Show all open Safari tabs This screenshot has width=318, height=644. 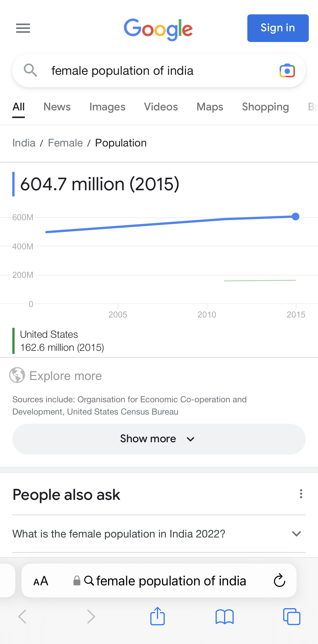pos(292,617)
